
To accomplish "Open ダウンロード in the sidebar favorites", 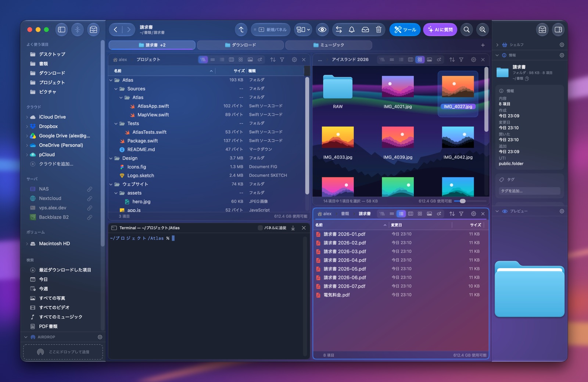I will [x=52, y=73].
